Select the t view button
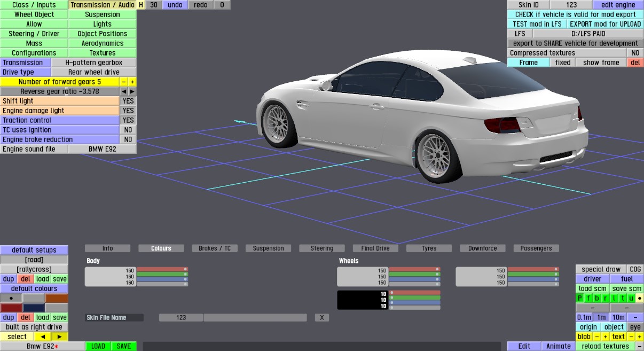 coord(623,298)
